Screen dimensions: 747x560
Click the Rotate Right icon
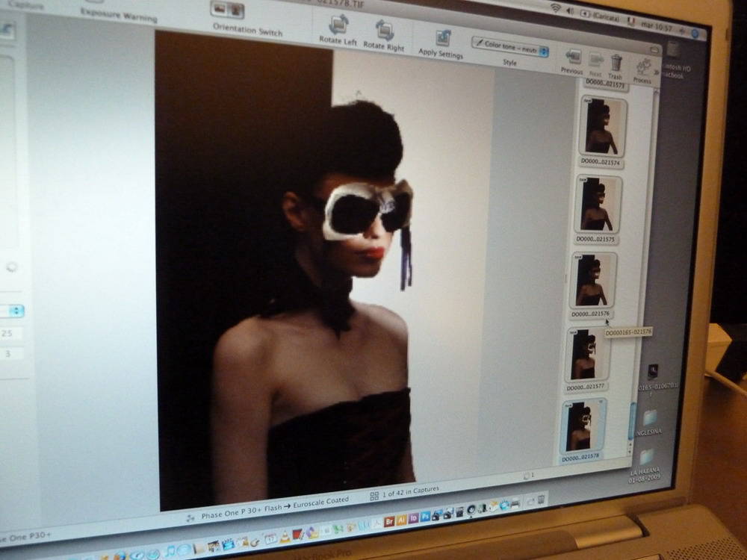pos(384,31)
